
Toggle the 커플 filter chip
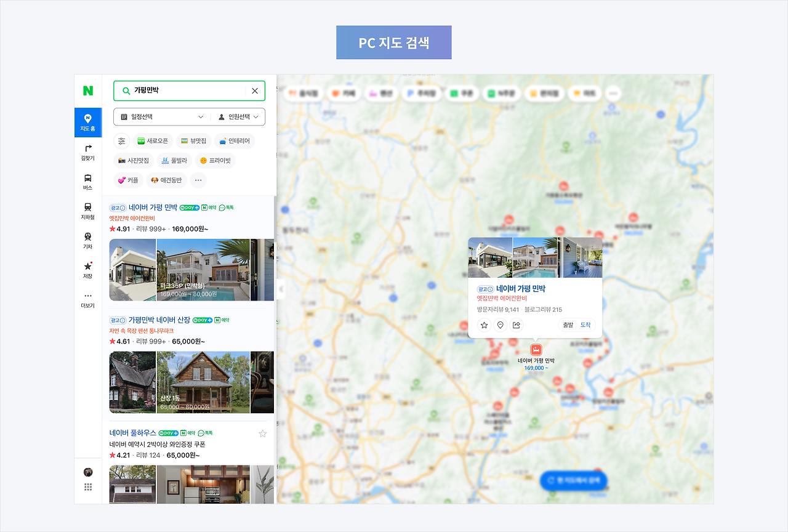coord(128,180)
